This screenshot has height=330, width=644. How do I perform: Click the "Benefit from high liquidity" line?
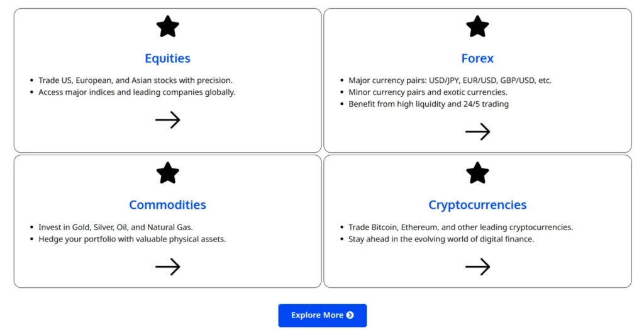coord(428,104)
